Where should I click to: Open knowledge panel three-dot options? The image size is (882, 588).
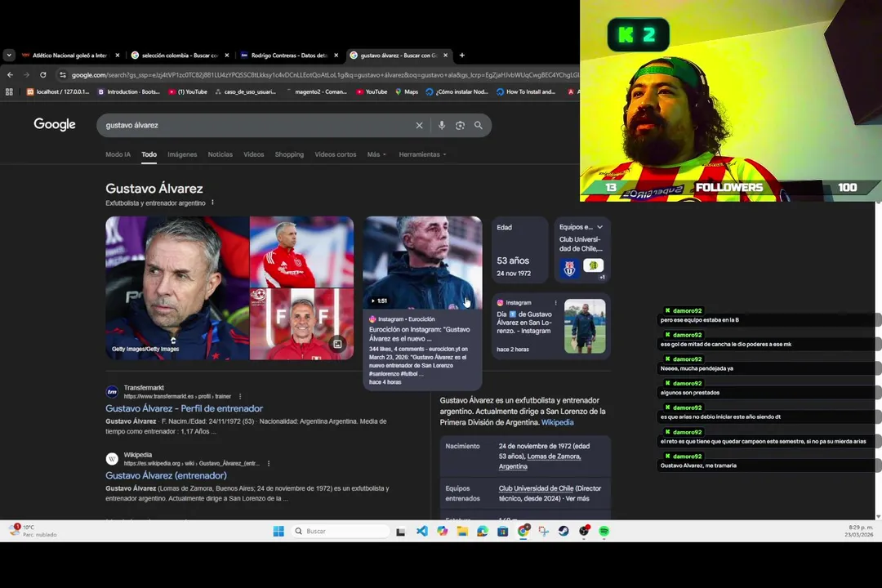click(212, 203)
